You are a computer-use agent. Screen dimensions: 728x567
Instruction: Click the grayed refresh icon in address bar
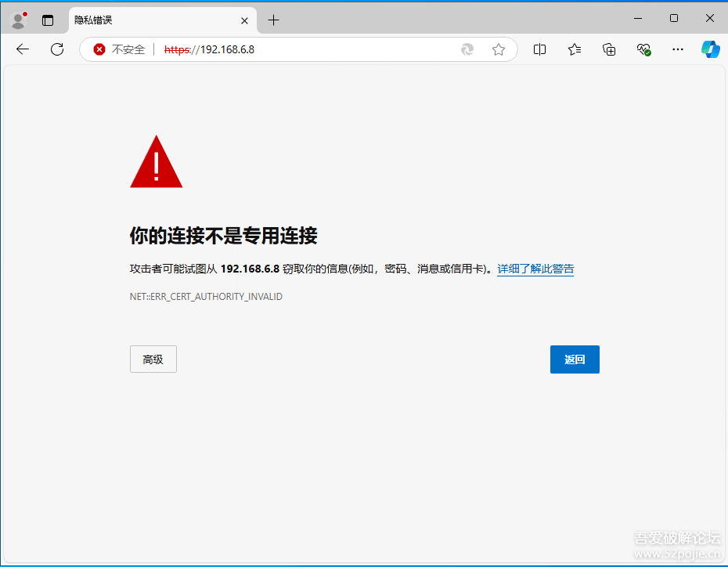click(x=467, y=49)
